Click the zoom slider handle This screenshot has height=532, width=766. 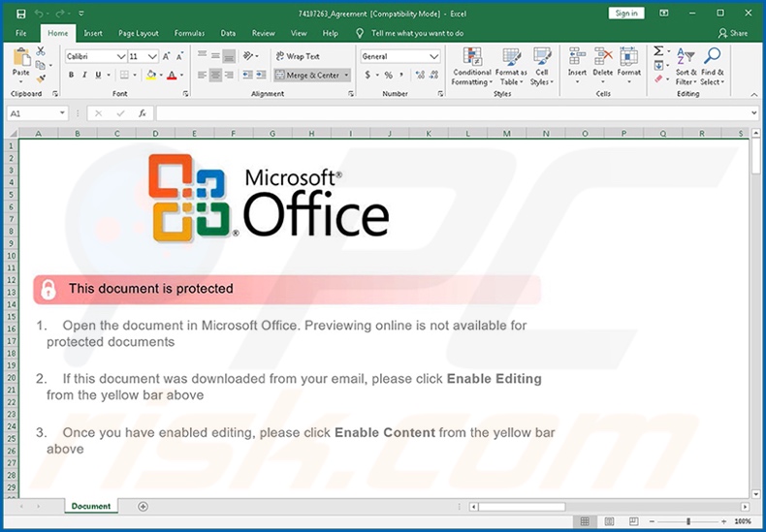tap(688, 521)
